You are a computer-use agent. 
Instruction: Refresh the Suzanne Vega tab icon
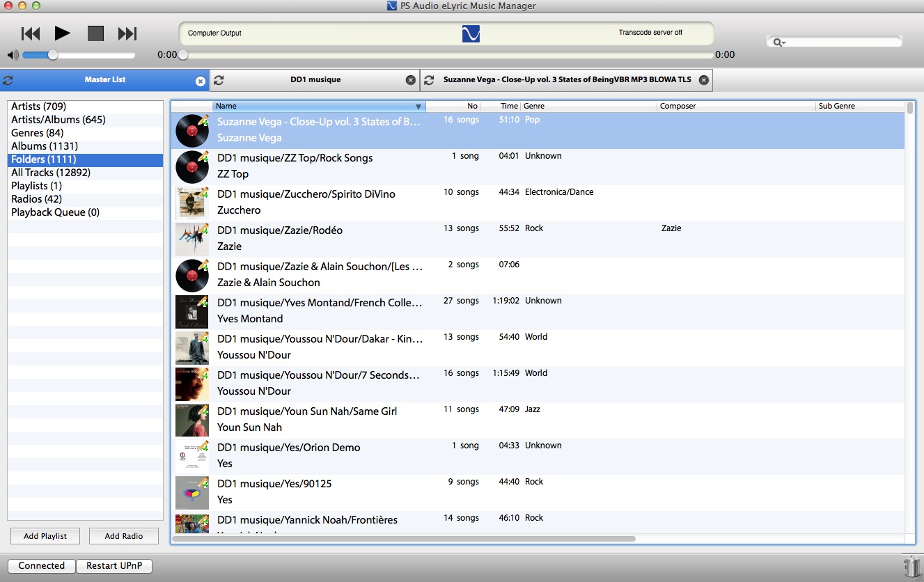click(x=429, y=80)
